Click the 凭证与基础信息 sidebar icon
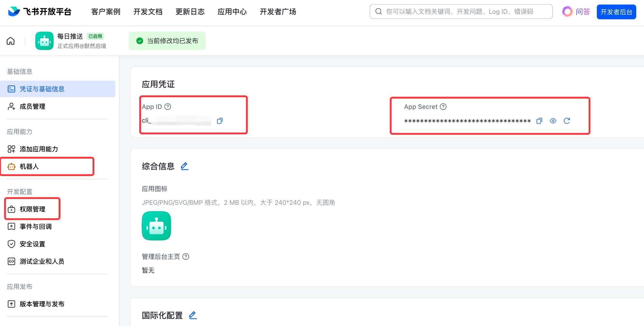 pos(11,89)
